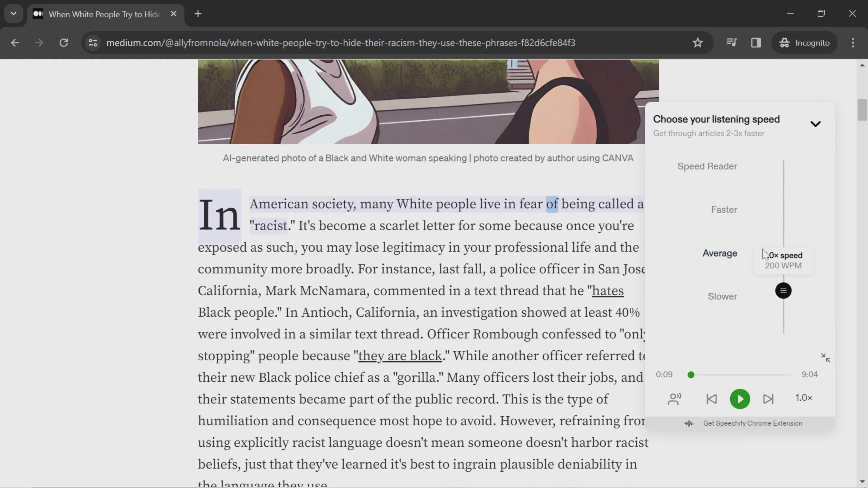Click the voice/narrator icon
The width and height of the screenshot is (868, 488).
click(674, 399)
